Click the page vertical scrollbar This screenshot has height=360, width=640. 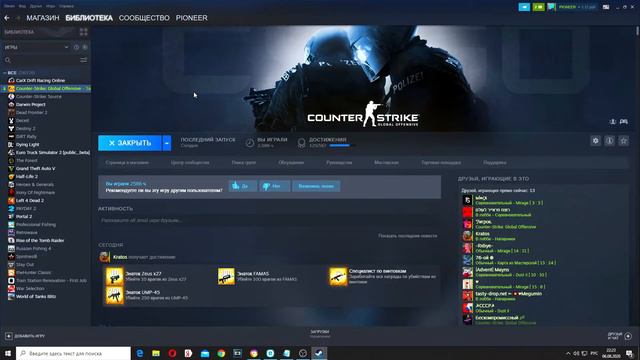click(637, 31)
